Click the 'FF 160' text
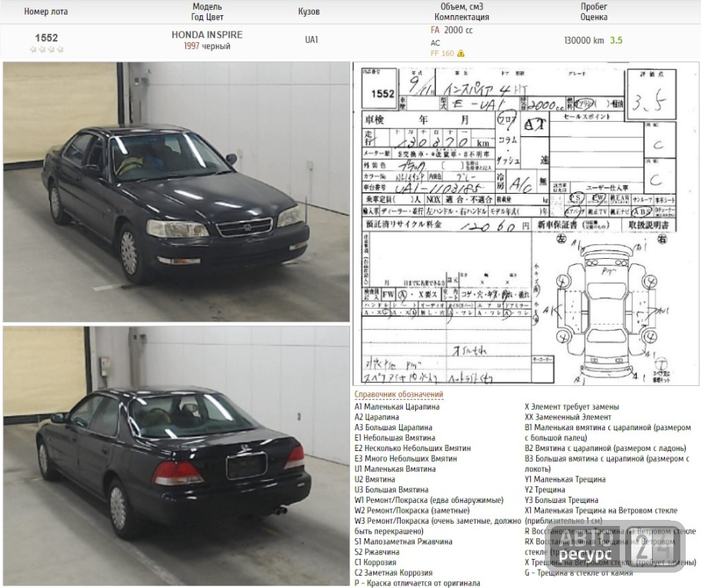This screenshot has height=588, width=701. 442,53
